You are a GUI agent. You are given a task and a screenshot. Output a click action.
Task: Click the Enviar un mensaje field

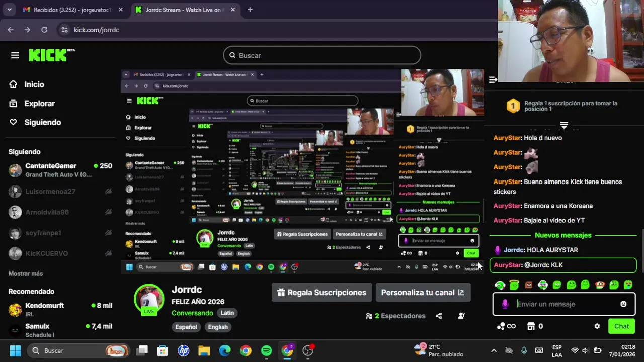tap(564, 304)
